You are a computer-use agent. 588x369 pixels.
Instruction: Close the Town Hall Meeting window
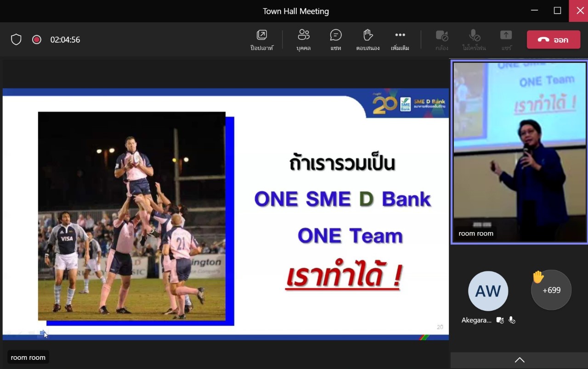pos(579,11)
